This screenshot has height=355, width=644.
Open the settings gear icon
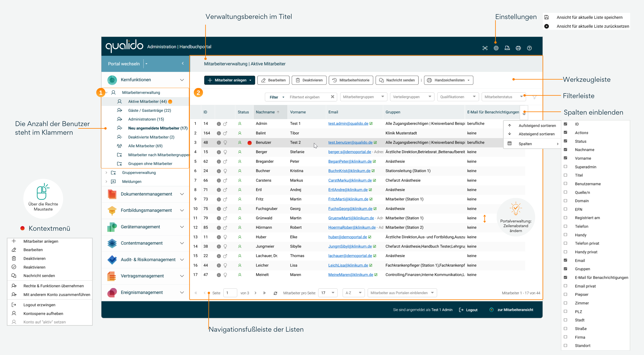496,48
